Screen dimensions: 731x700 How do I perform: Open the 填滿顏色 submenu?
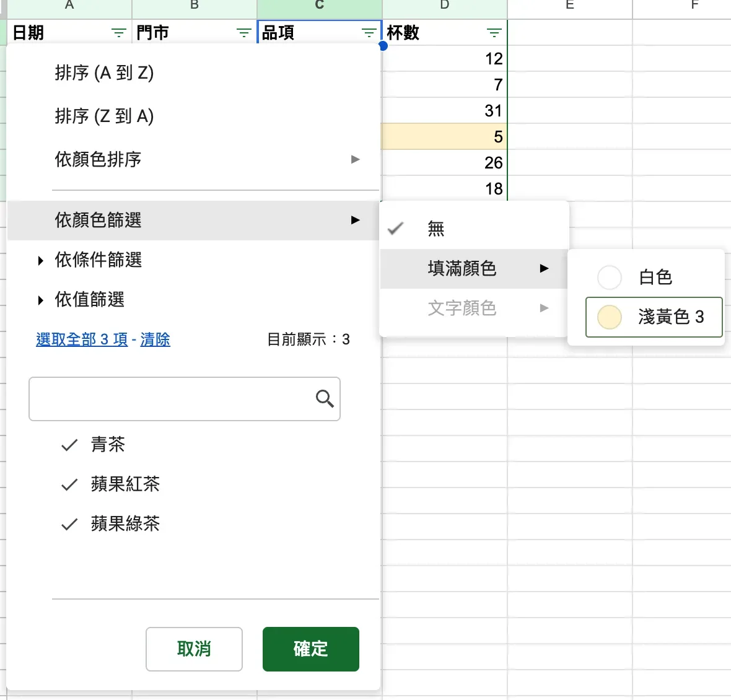(474, 268)
